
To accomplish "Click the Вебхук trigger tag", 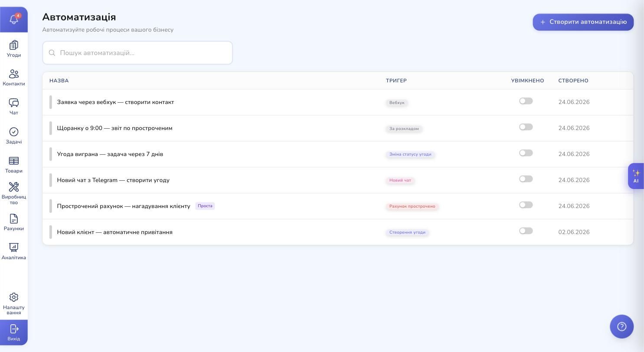I will (397, 103).
